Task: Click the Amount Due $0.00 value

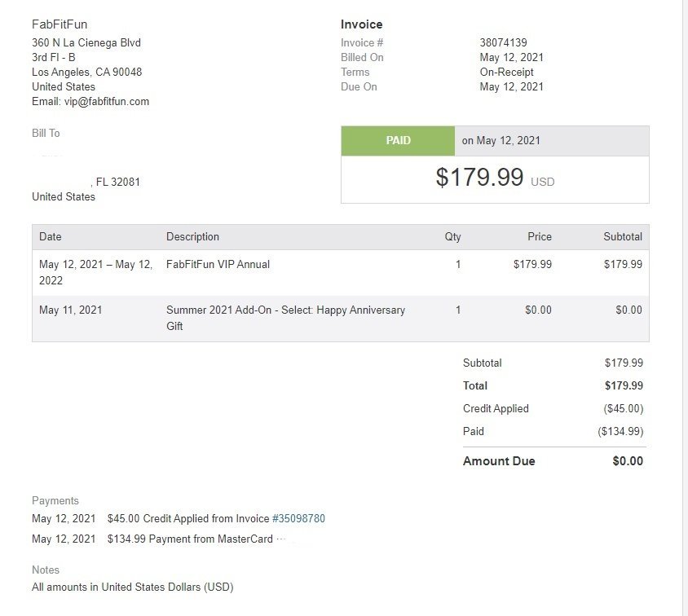Action: 628,461
